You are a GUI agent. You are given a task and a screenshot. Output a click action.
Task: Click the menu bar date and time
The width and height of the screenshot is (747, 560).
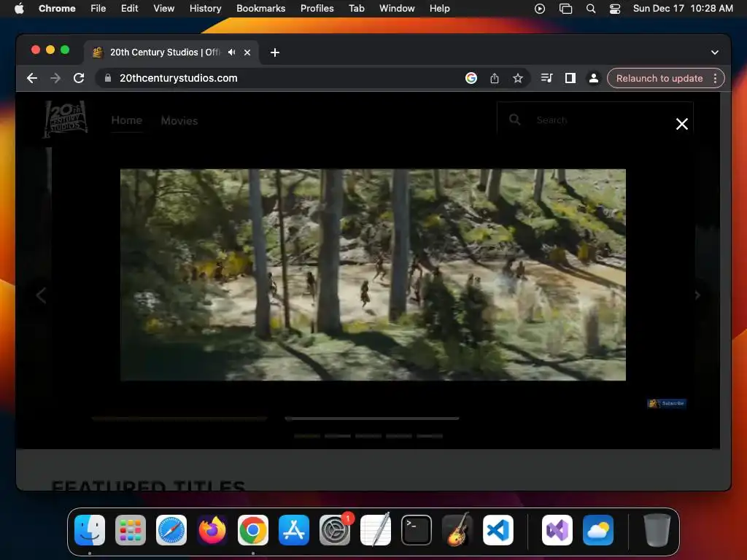click(683, 8)
